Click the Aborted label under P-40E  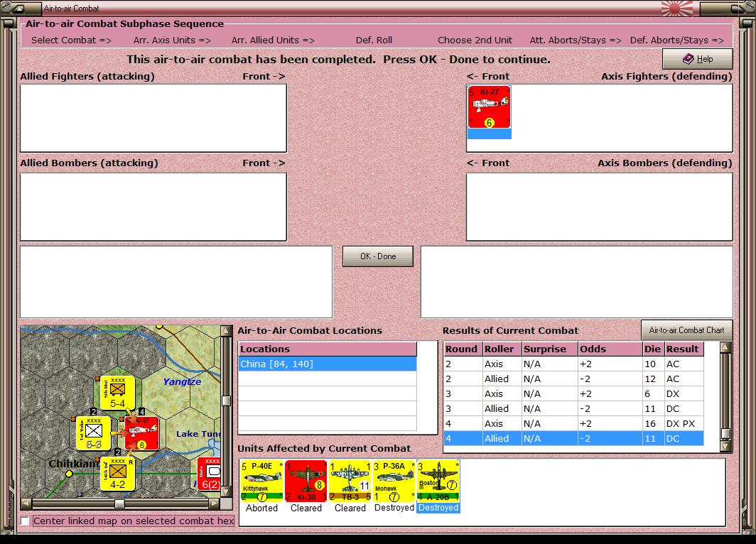[x=261, y=508]
